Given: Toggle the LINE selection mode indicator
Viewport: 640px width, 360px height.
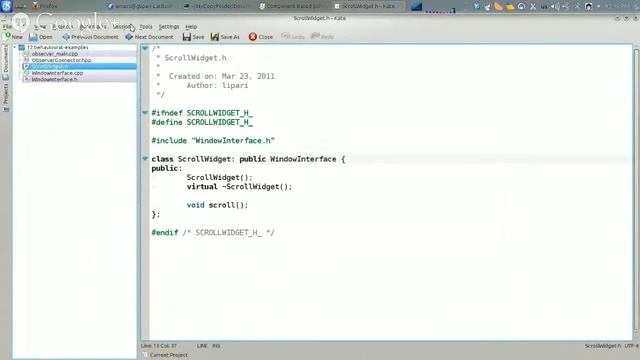Looking at the screenshot, I should pos(202,346).
